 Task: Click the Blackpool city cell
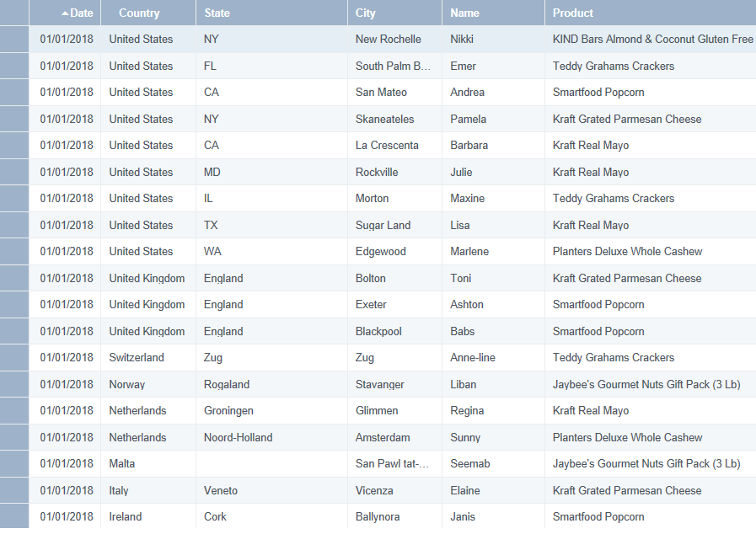tap(395, 331)
